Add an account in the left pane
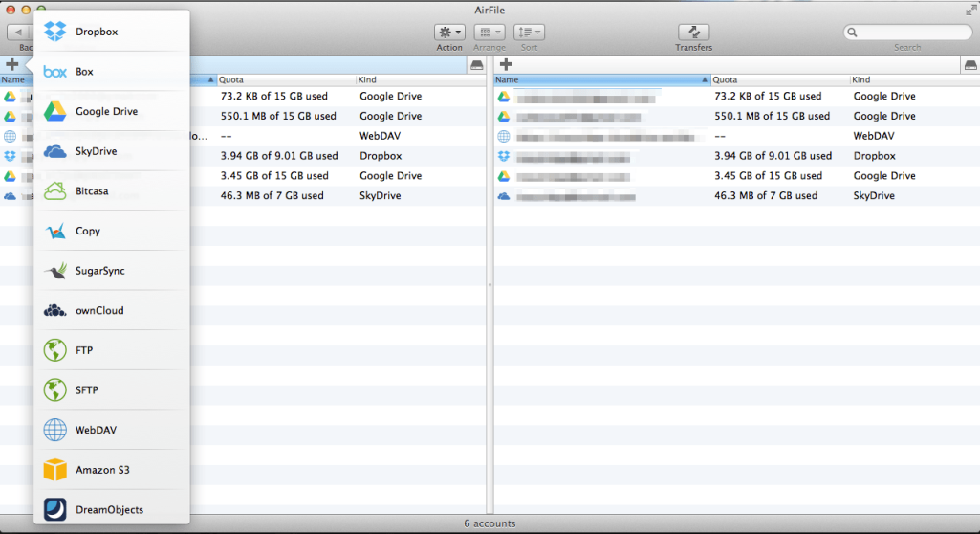The height and width of the screenshot is (534, 980). (x=11, y=64)
